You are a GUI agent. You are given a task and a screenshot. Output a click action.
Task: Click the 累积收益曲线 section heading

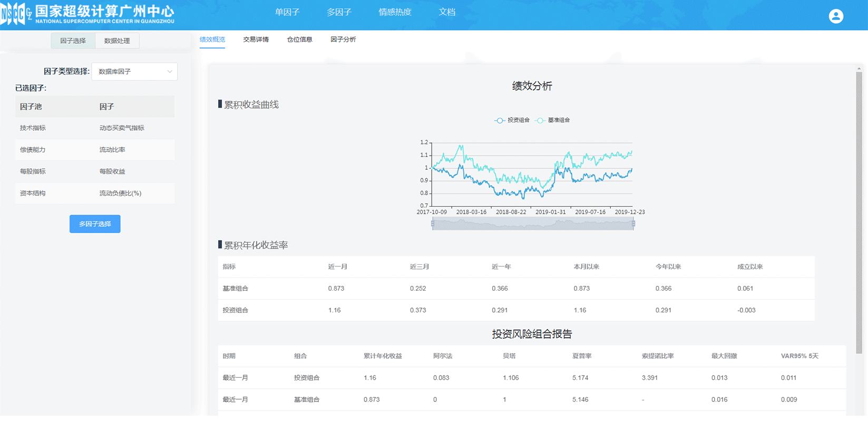pyautogui.click(x=251, y=104)
